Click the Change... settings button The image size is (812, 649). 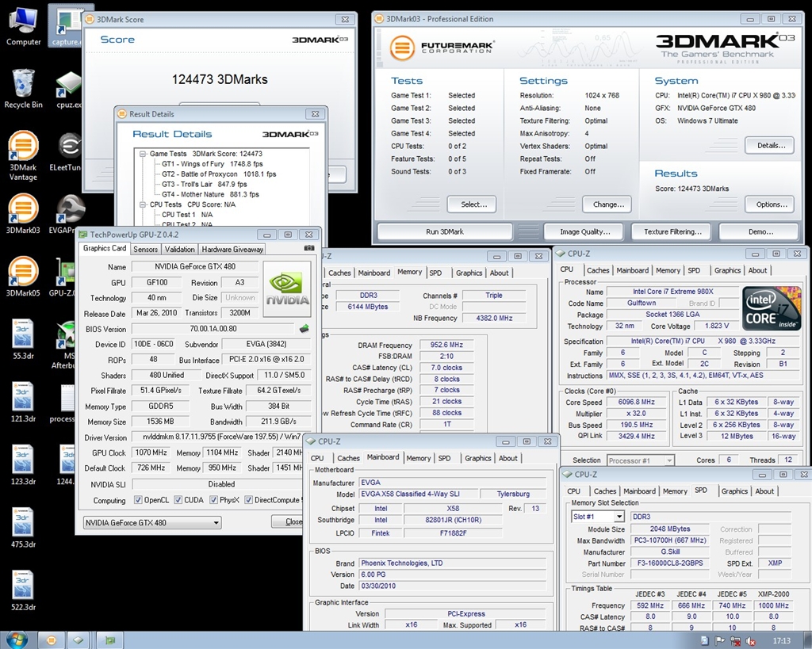click(x=608, y=204)
